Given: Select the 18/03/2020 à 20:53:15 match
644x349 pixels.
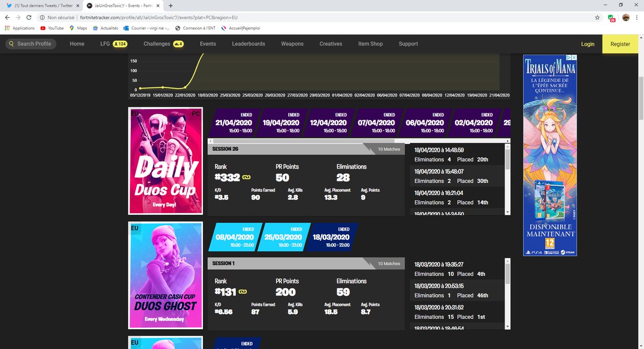Looking at the screenshot, I should tap(457, 290).
